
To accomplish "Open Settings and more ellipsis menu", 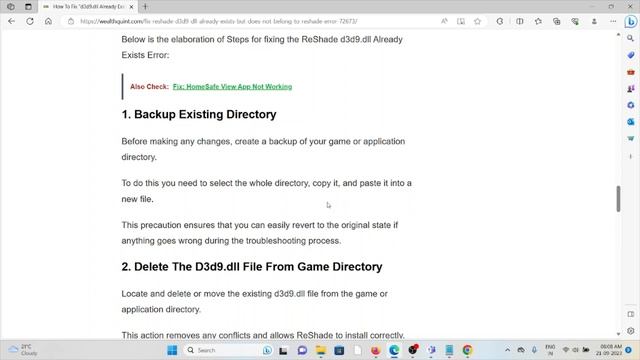I will [613, 21].
